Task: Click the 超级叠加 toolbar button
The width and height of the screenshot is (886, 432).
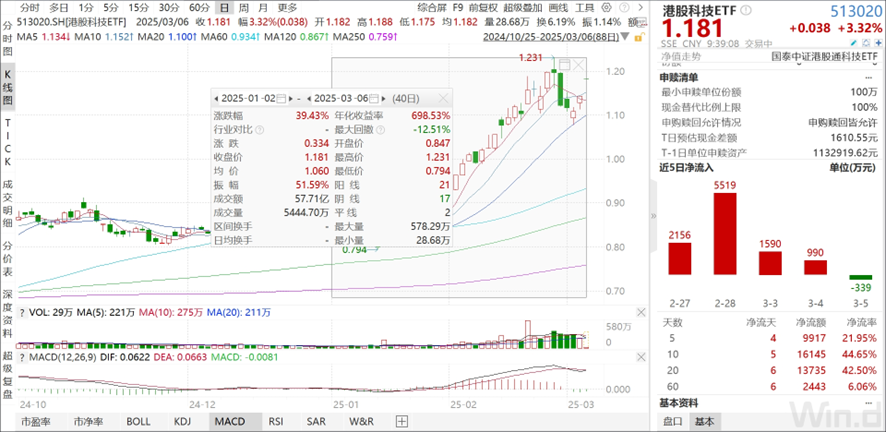Action: tap(536, 7)
